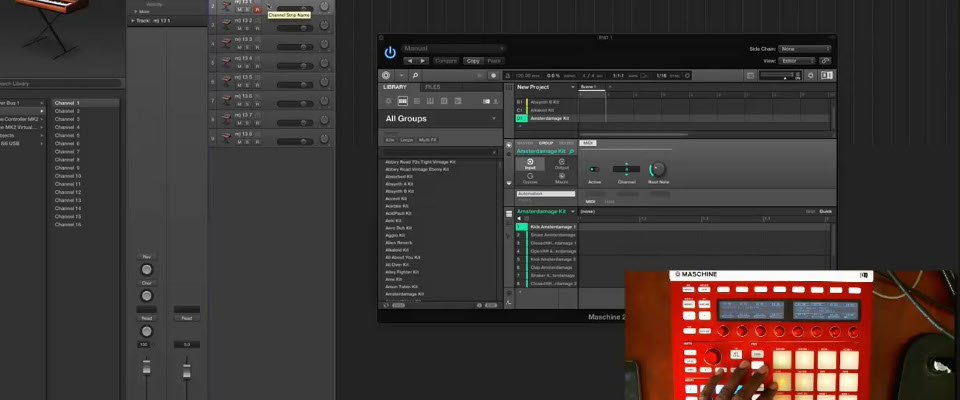Click the Maschine logo icon in header

click(386, 75)
